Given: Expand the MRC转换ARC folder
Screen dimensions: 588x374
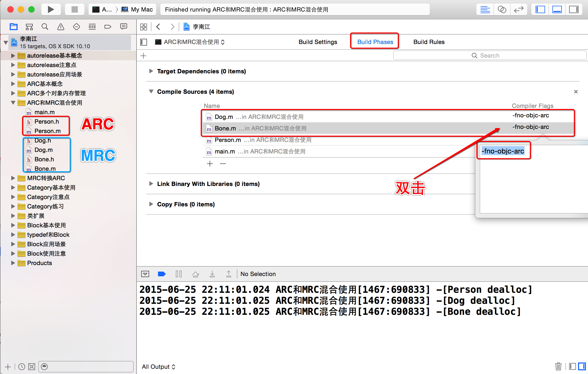Looking at the screenshot, I should (13, 178).
